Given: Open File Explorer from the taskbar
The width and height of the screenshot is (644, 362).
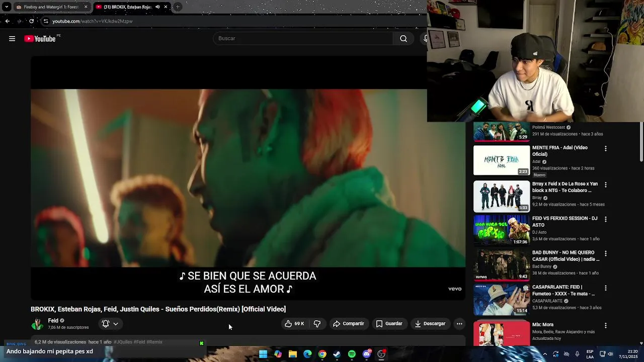Looking at the screenshot, I should 293,354.
